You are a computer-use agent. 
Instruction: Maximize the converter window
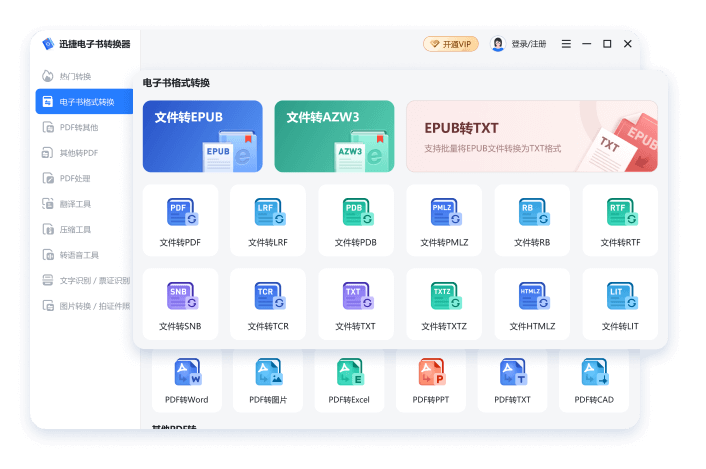click(607, 44)
